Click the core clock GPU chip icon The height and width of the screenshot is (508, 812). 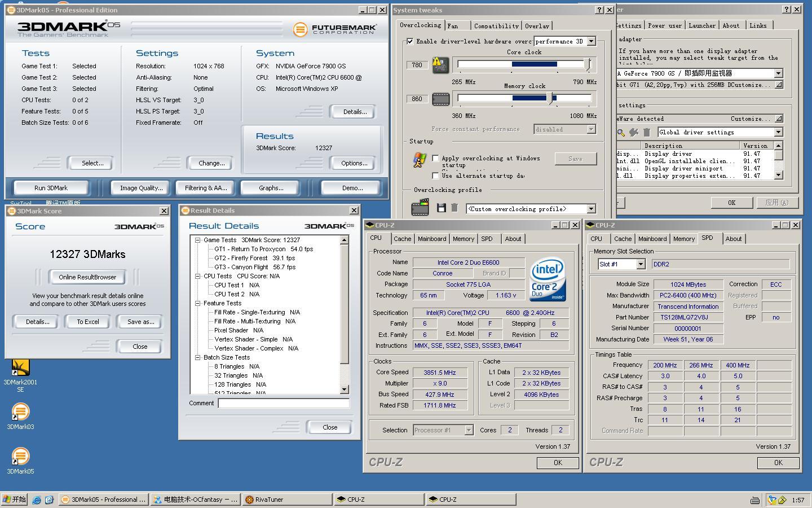[x=440, y=65]
